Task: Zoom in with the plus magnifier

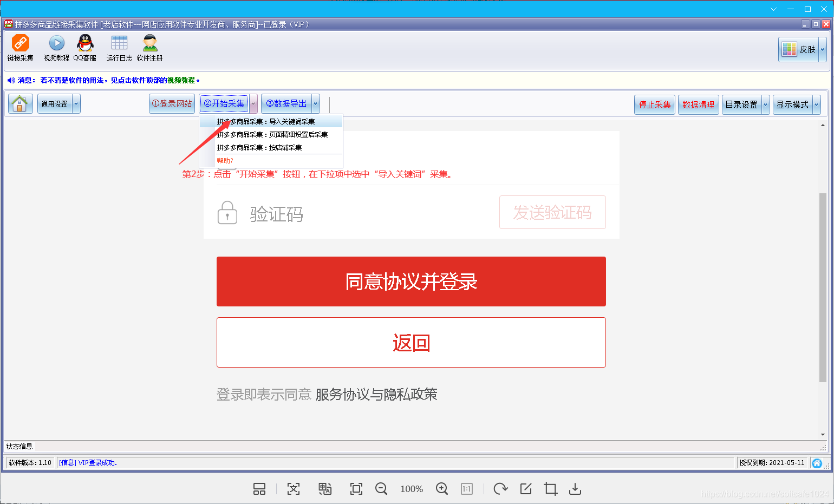Action: point(442,489)
